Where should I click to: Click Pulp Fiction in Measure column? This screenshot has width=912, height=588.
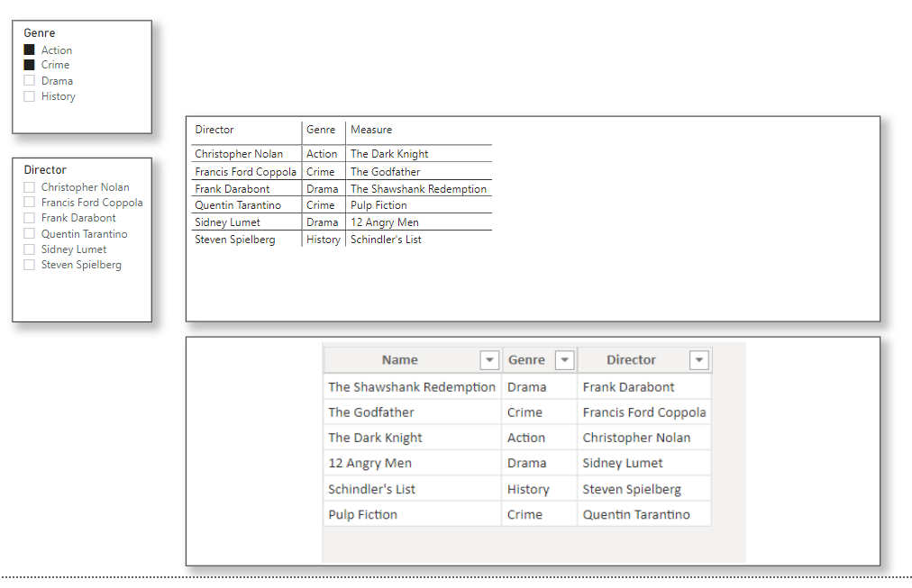coord(378,205)
